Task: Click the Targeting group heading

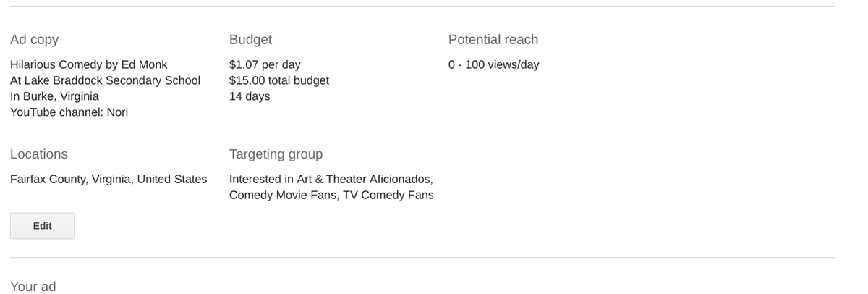Action: (276, 154)
